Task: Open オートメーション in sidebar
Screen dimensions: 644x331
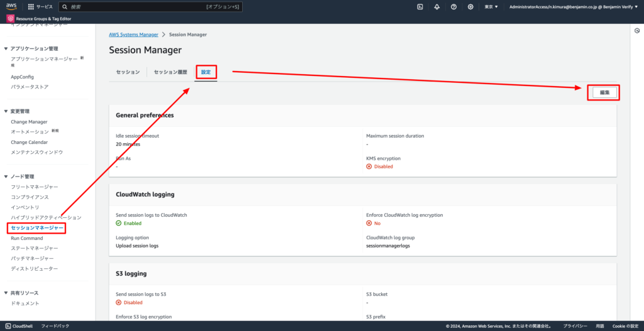Action: [x=30, y=132]
